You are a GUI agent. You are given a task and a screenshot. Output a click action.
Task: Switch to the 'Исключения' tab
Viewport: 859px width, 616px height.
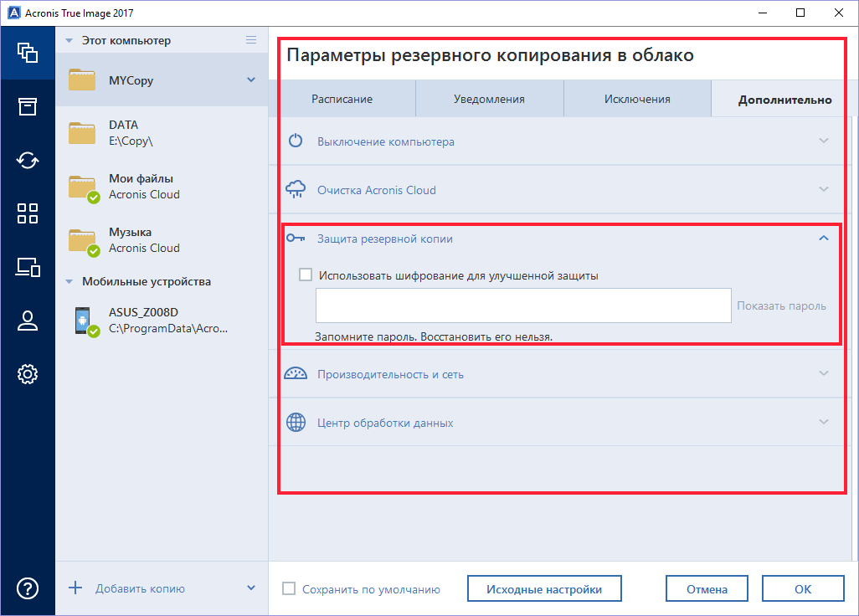(x=637, y=99)
